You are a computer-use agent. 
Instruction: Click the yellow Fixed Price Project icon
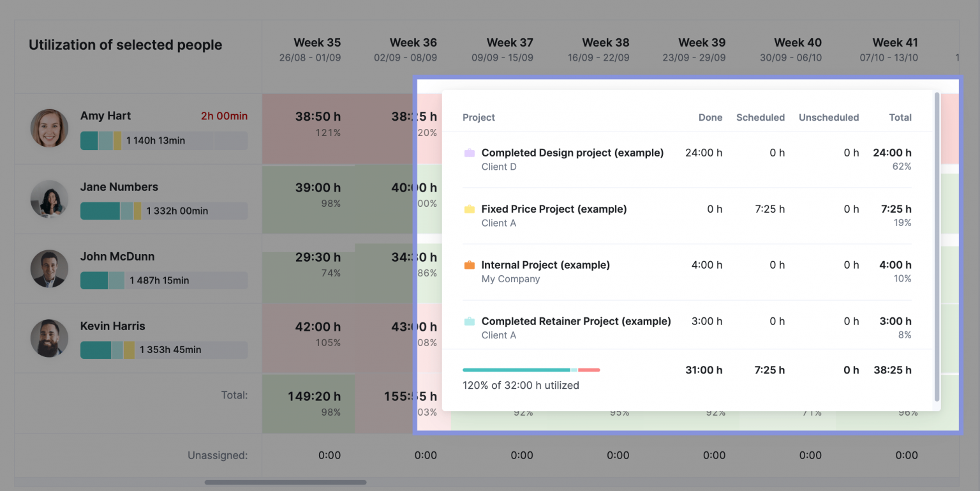pyautogui.click(x=470, y=209)
